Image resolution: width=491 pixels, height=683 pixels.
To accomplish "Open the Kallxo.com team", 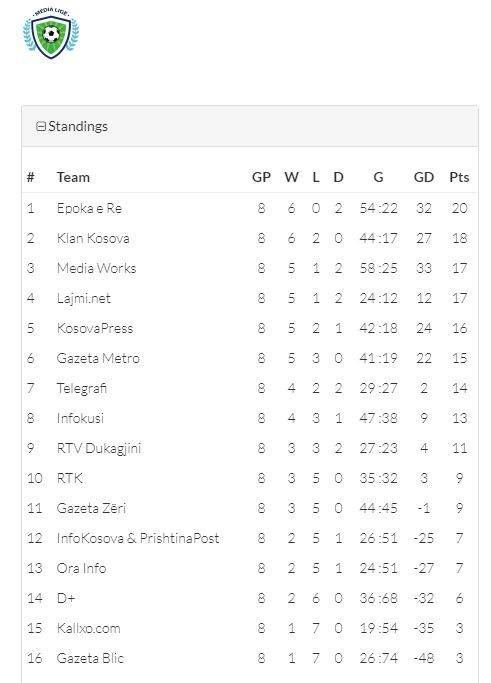I will 88,629.
